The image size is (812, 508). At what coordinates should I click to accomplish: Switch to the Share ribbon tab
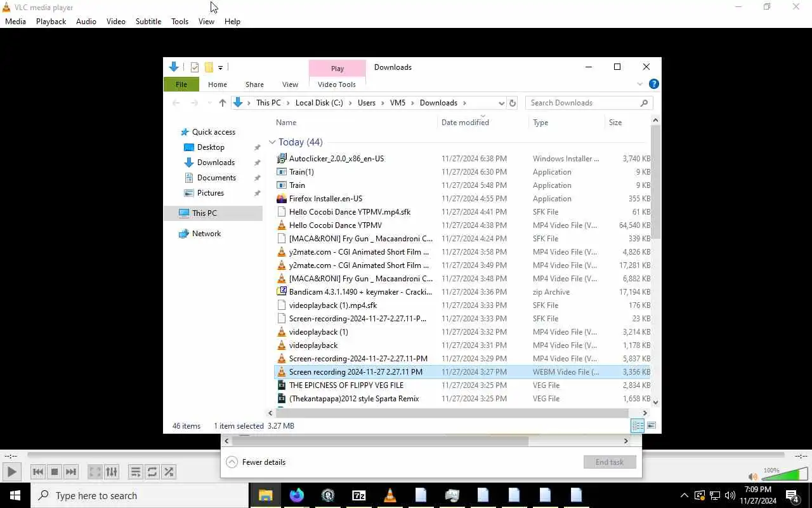254,84
